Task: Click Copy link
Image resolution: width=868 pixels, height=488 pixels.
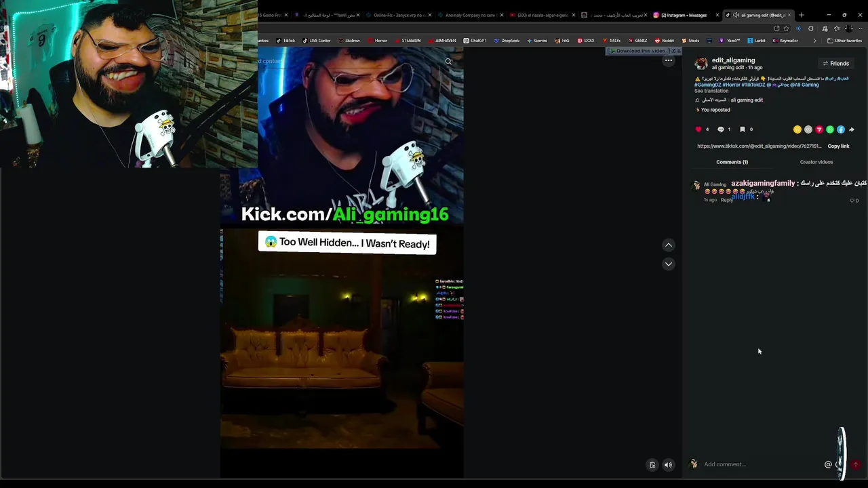Action: pos(838,146)
